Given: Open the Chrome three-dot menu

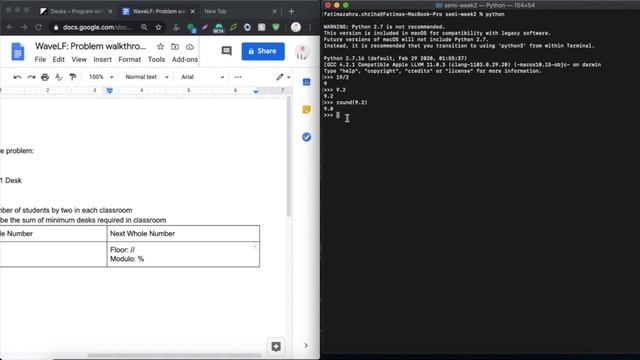Looking at the screenshot, I should [310, 27].
